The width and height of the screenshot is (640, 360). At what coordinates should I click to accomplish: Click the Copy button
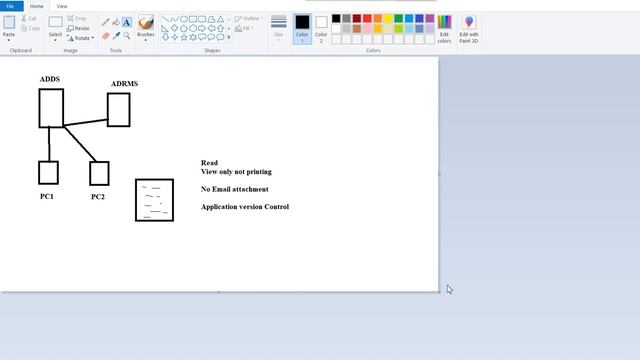pos(31,28)
